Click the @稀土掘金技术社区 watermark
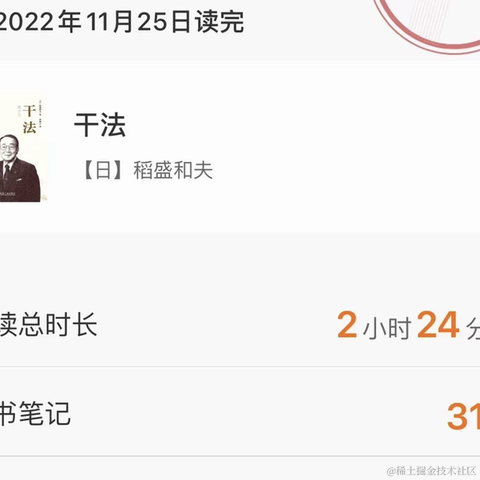480x480 pixels. tap(431, 471)
